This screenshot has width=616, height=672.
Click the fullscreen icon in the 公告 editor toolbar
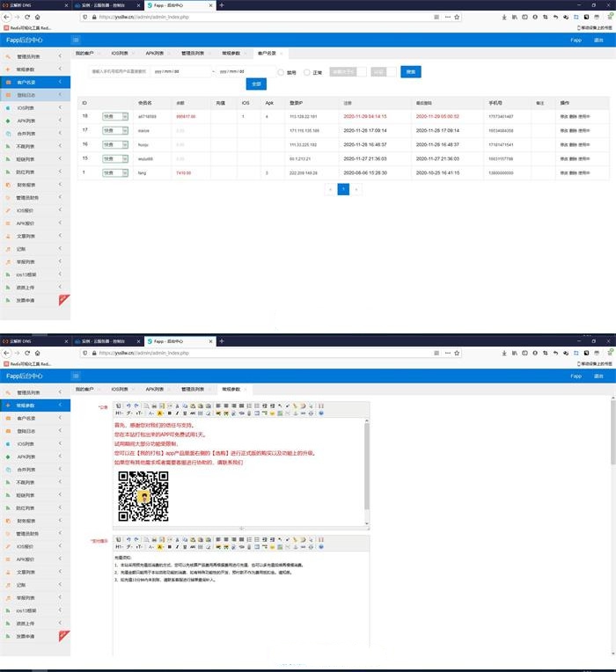321,405
